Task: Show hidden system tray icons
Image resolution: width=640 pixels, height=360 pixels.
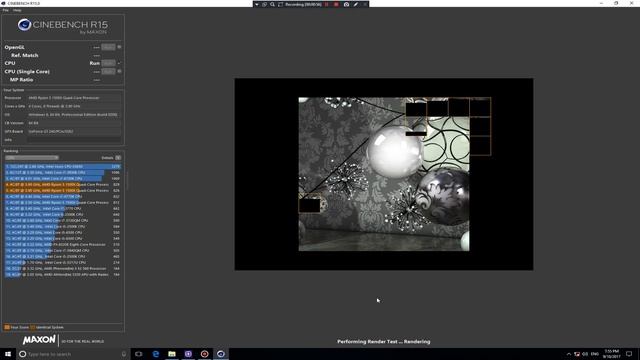Action: (x=569, y=354)
